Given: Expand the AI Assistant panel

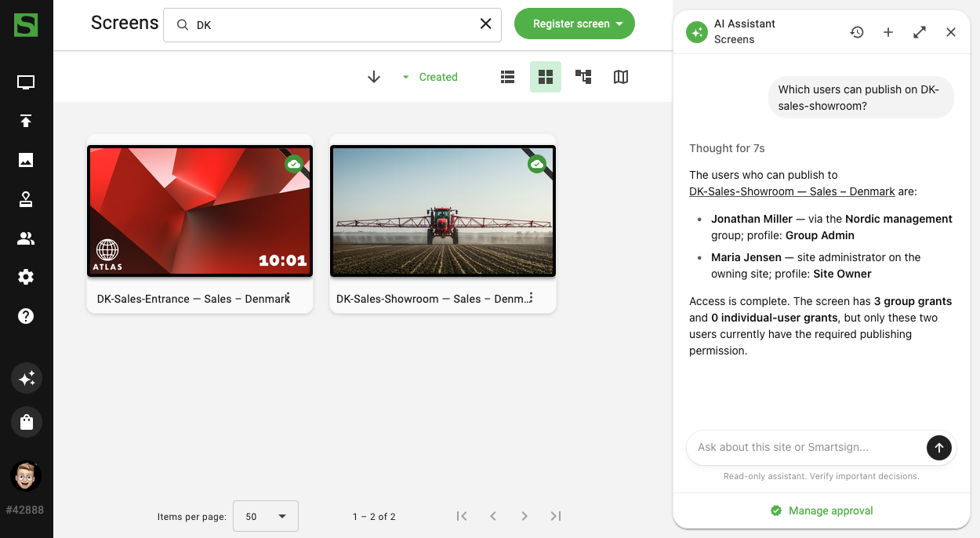Looking at the screenshot, I should pyautogui.click(x=920, y=32).
